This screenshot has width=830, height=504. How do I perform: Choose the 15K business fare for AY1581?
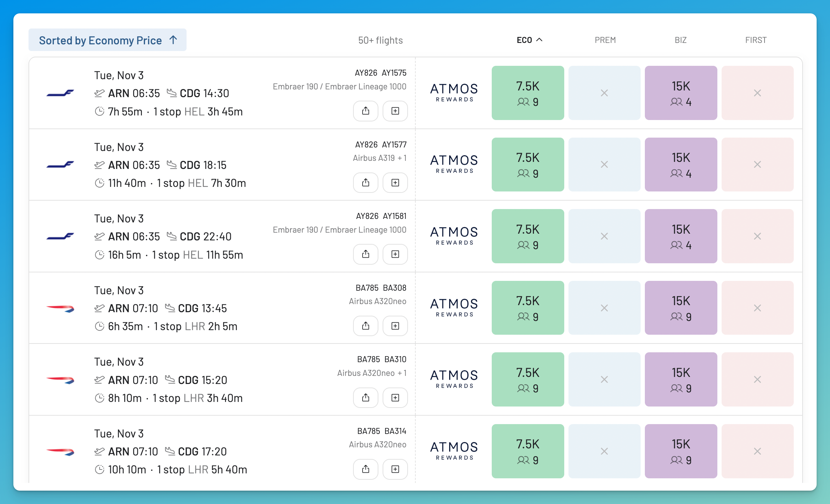point(681,236)
